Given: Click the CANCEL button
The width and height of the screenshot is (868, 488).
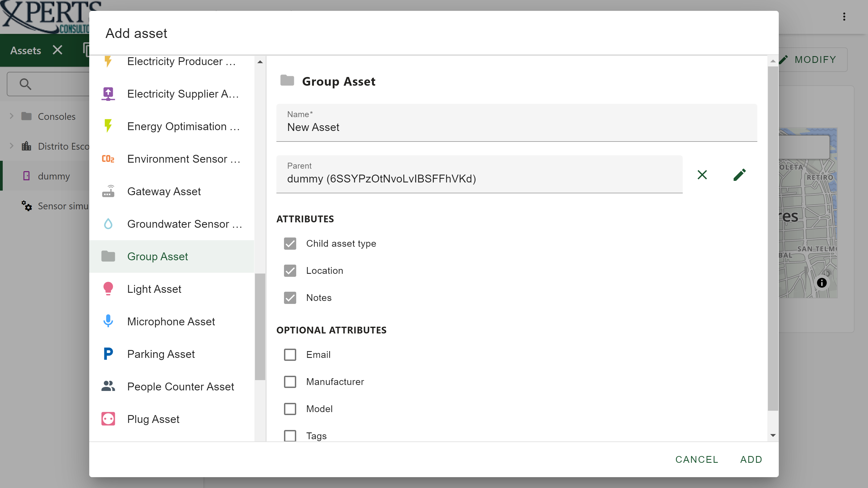Looking at the screenshot, I should click(697, 459).
